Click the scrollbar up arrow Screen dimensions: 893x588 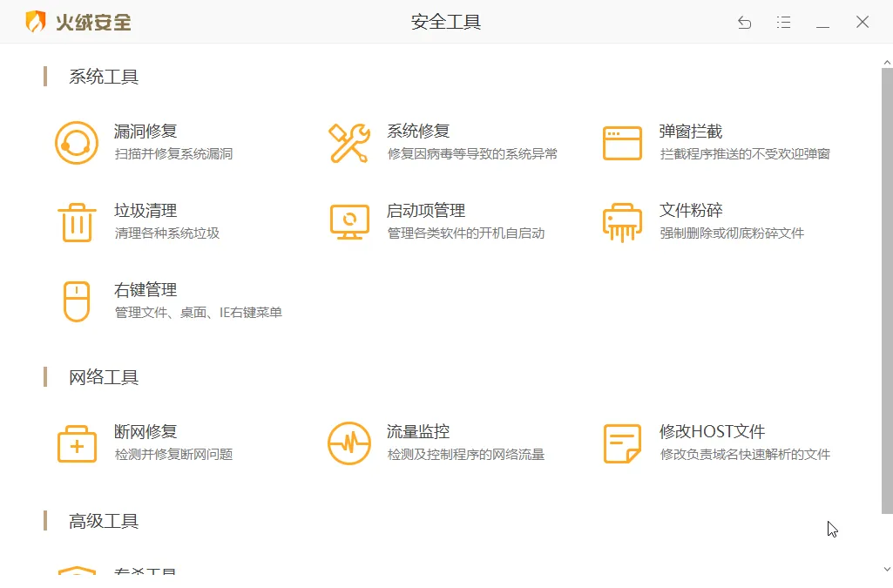tap(887, 62)
